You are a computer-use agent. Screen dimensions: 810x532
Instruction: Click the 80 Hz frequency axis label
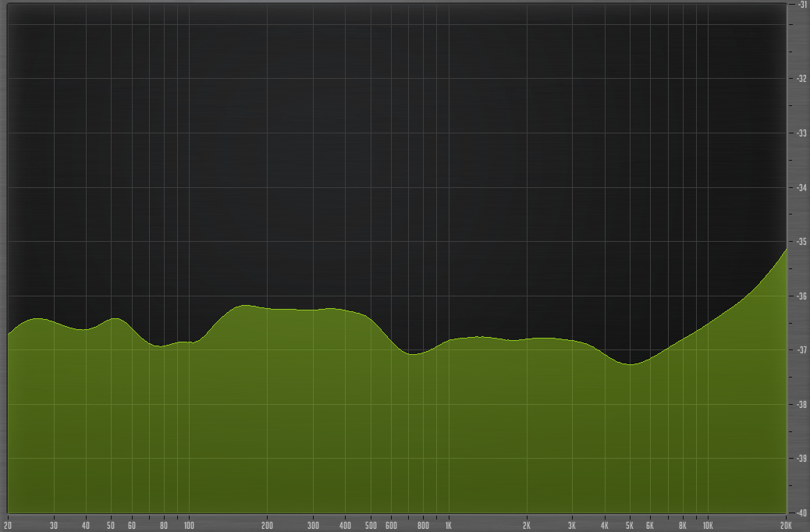[x=164, y=525]
